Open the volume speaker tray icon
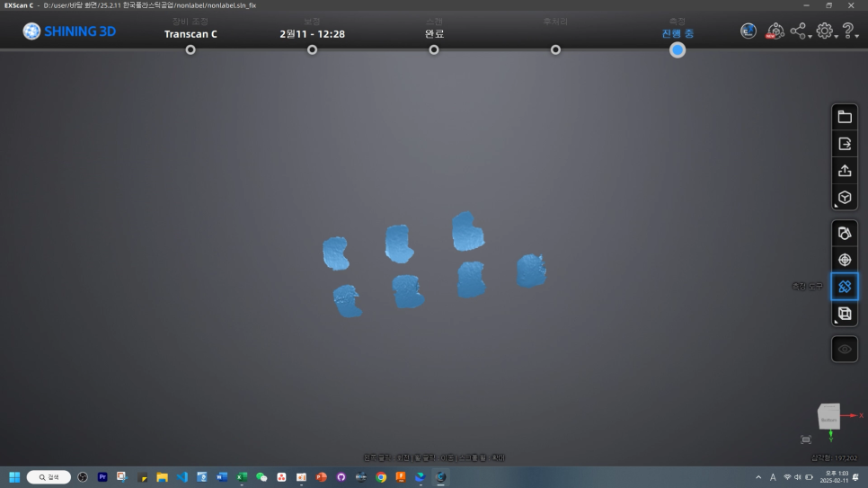Screen dimensions: 868x488 click(798, 477)
